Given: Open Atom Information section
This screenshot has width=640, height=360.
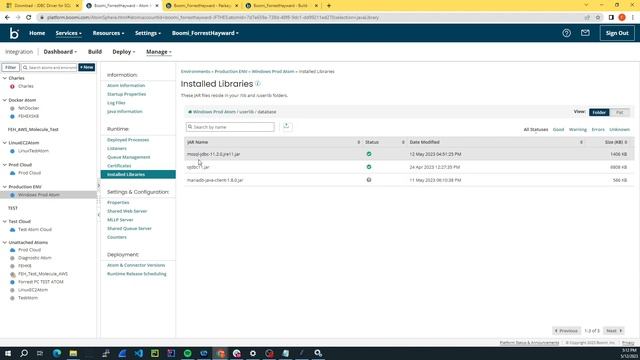Looking at the screenshot, I should [126, 85].
